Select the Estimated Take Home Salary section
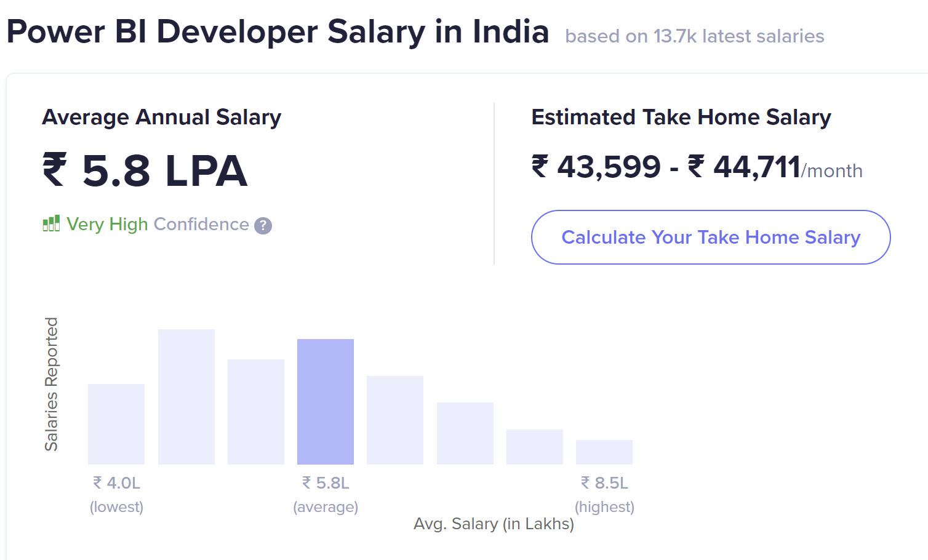 (x=681, y=118)
